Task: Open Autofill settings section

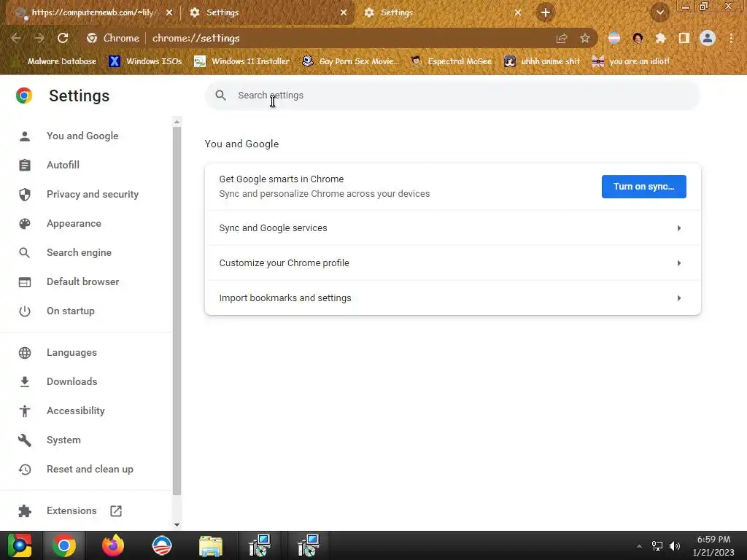Action: coord(63,165)
